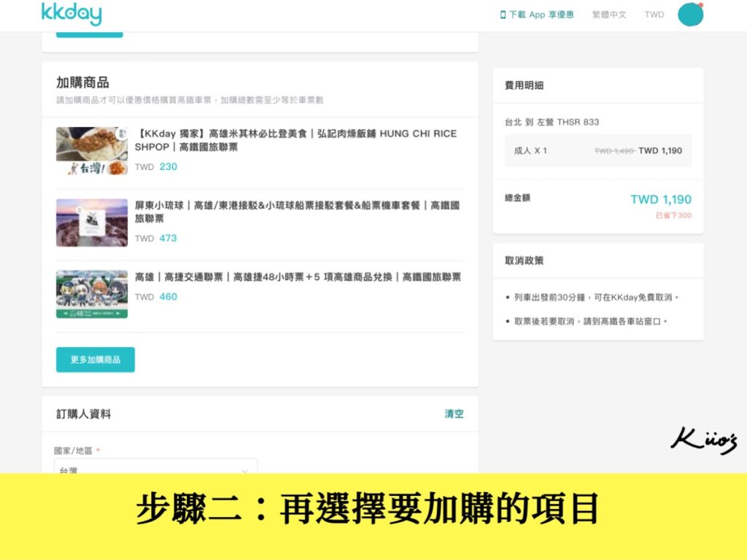Viewport: 747px width, 560px height.
Task: Open the 國家/地區 country dropdown
Action: [155, 470]
